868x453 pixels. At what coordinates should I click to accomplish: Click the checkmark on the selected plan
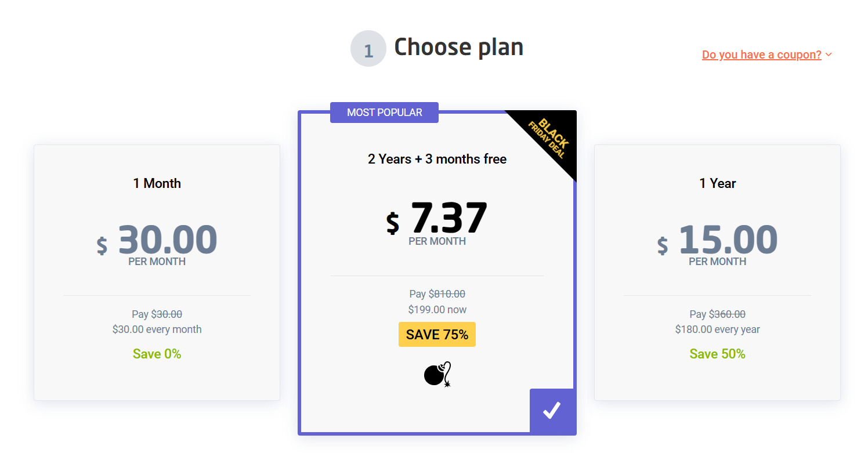[x=552, y=411]
